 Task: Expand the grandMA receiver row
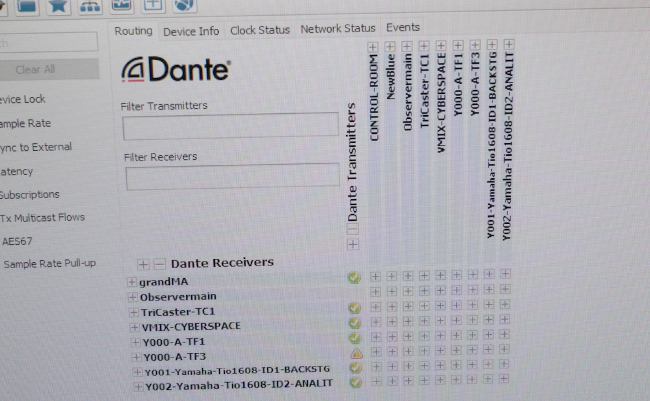click(131, 282)
